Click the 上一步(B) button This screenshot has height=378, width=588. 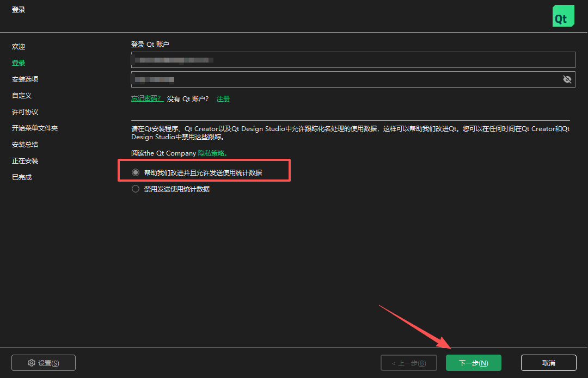click(x=409, y=363)
